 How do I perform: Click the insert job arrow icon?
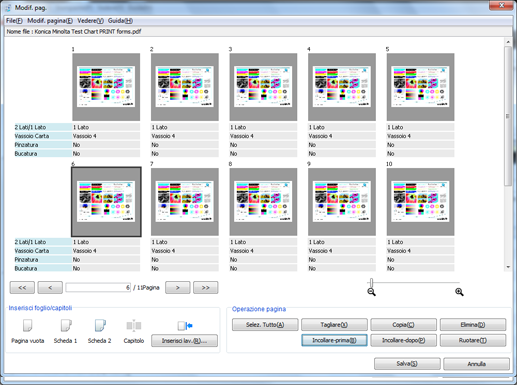pos(185,326)
